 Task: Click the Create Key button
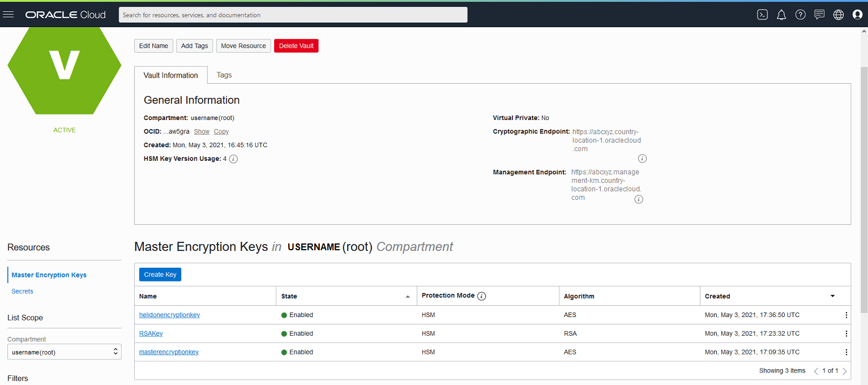point(160,275)
